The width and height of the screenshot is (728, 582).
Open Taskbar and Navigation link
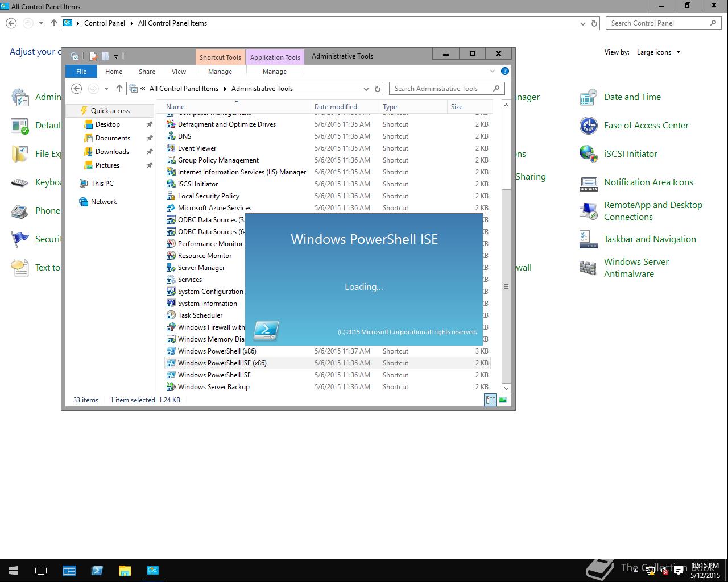650,239
